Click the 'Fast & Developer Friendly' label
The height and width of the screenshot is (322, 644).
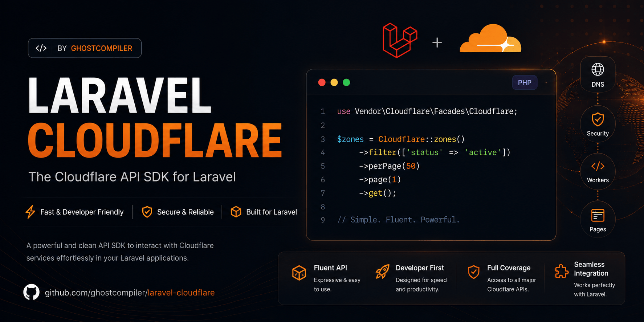coord(82,212)
